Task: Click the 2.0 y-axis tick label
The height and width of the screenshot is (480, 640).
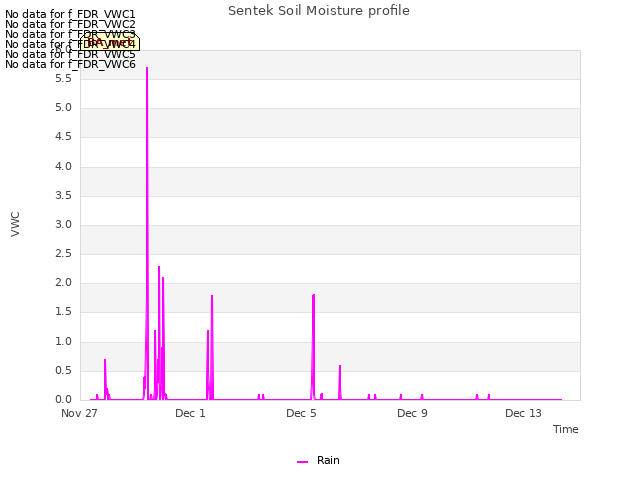Action: [63, 283]
